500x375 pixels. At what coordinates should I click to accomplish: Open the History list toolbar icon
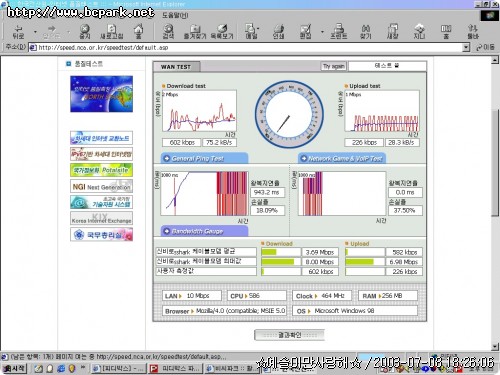tap(222, 32)
